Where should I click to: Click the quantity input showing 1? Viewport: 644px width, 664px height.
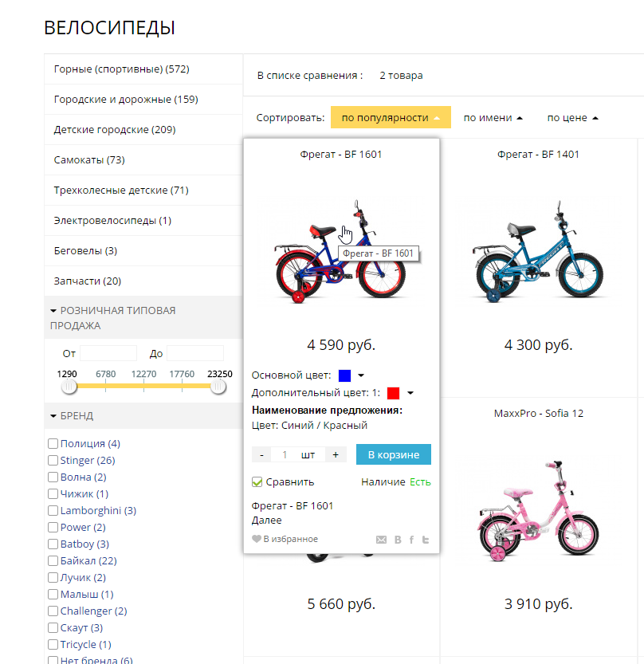click(x=285, y=455)
